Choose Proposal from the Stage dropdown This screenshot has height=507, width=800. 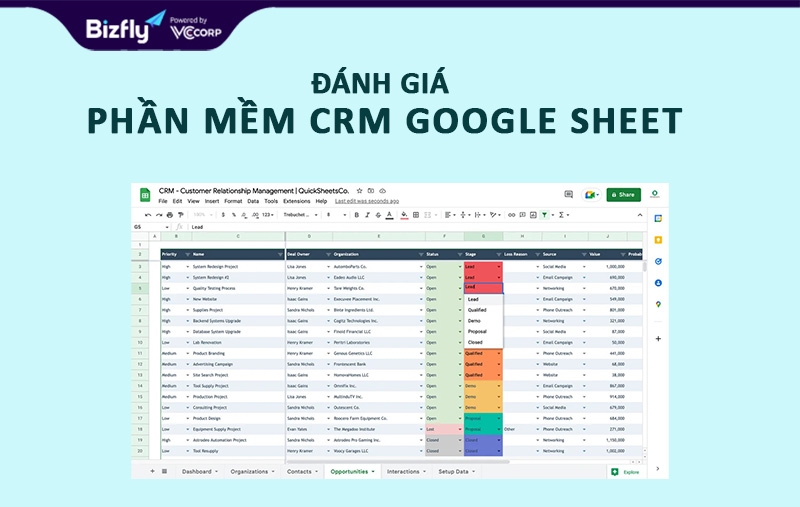click(477, 331)
